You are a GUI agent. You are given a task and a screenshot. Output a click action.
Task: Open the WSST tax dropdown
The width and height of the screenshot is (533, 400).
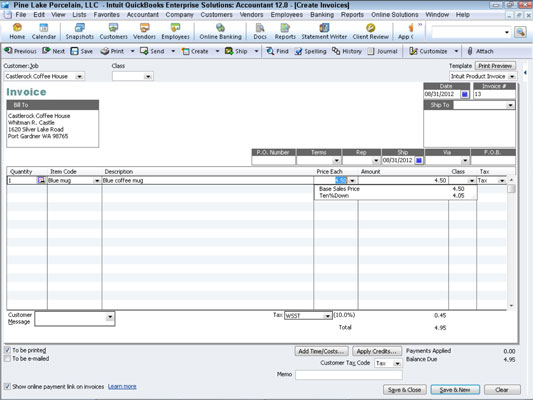coord(327,316)
